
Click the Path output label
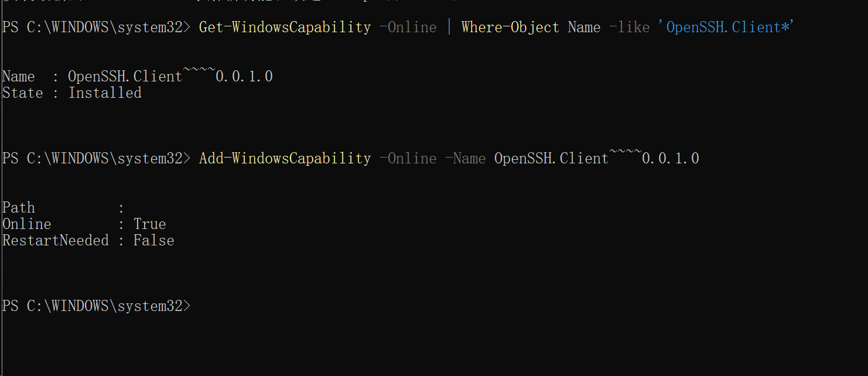[19, 207]
